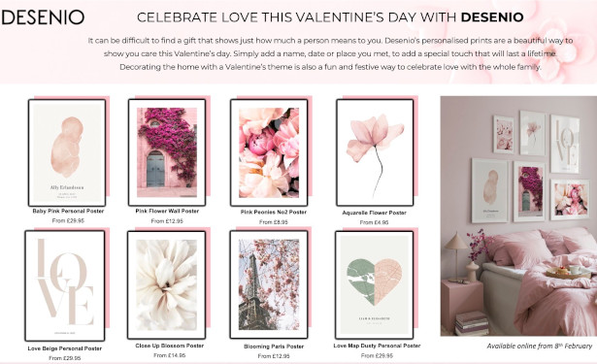The image size is (597, 364).
Task: Click the Close Up Blossom Poster title
Action: (x=170, y=346)
